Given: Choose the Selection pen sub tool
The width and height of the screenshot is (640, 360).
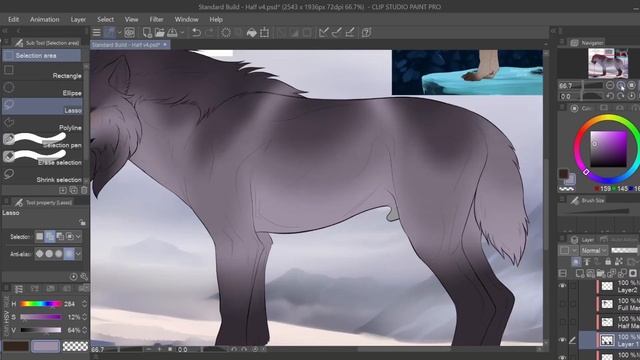Looking at the screenshot, I should (42, 141).
